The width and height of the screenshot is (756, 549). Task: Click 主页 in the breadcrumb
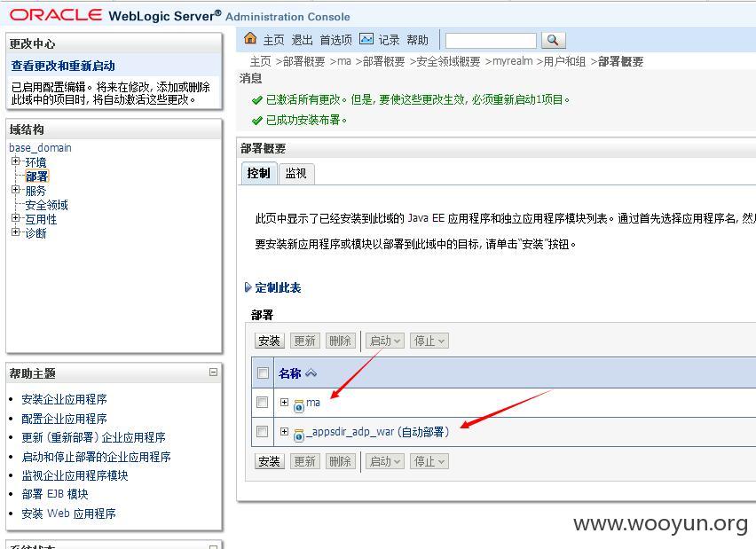pos(260,61)
